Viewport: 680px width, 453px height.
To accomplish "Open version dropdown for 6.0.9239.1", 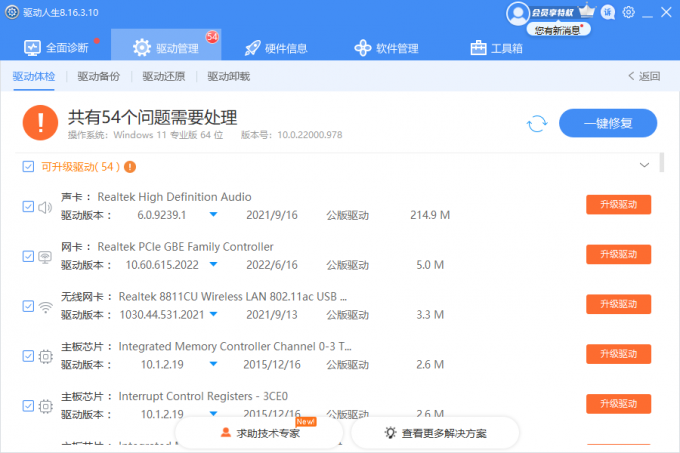I will pos(213,214).
